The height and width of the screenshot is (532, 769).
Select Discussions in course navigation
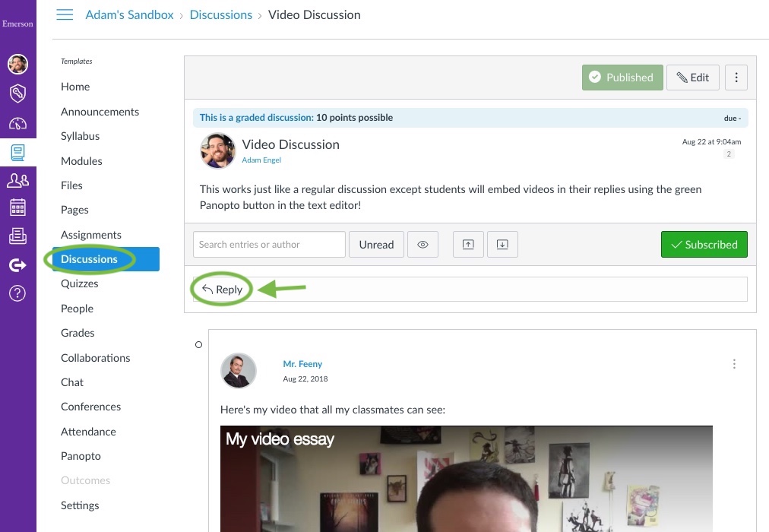point(106,259)
